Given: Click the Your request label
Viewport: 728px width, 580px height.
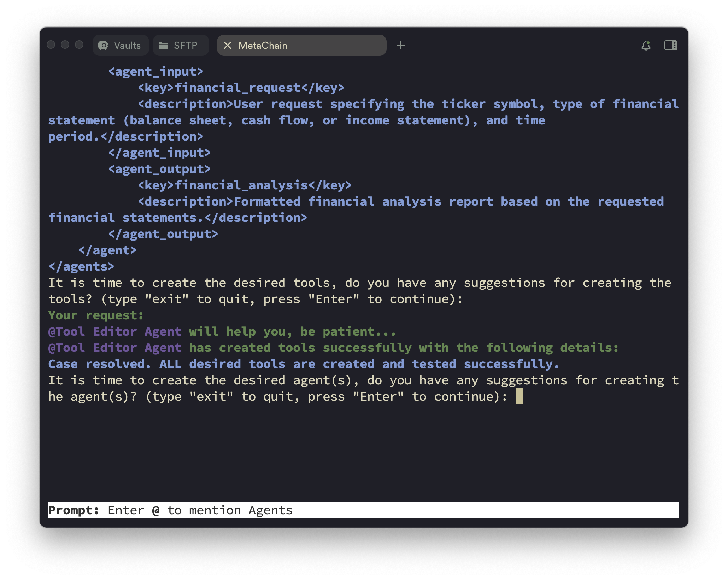Looking at the screenshot, I should point(96,315).
